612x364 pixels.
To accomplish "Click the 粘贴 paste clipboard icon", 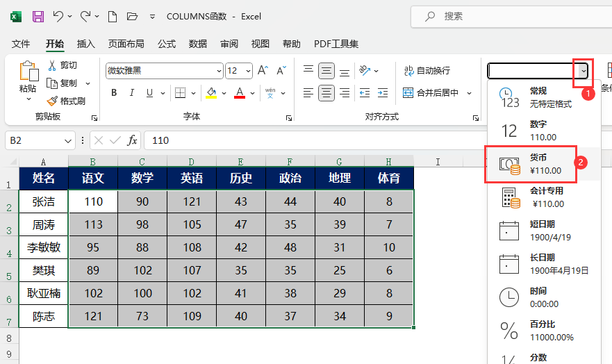I will click(x=28, y=71).
